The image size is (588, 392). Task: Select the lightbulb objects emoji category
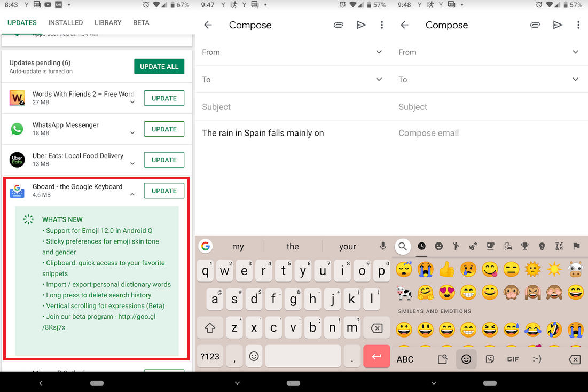pos(542,246)
